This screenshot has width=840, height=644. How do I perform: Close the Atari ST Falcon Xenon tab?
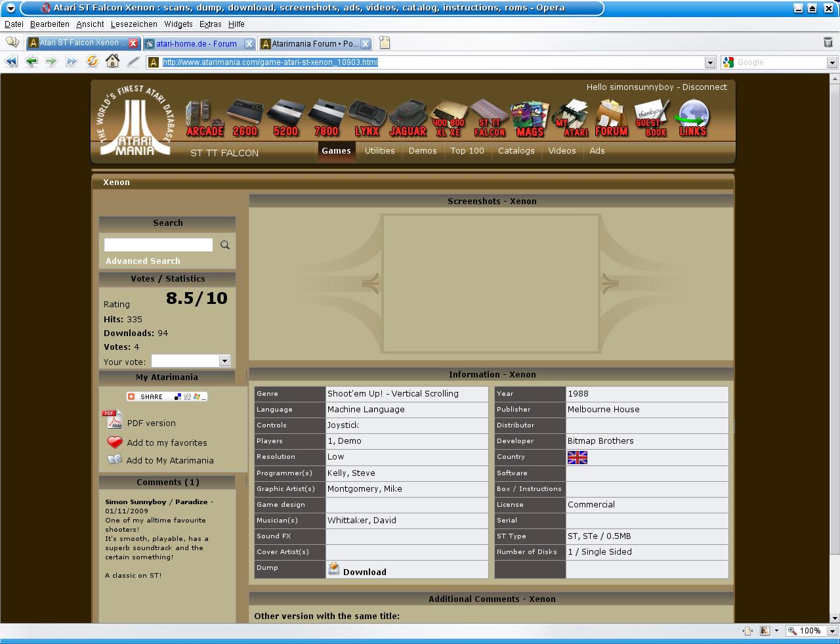click(x=133, y=43)
